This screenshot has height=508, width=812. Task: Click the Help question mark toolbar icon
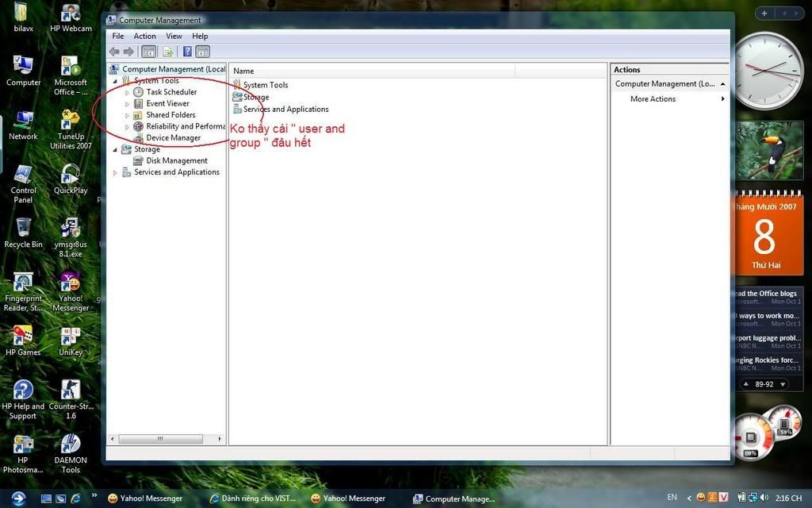(188, 52)
